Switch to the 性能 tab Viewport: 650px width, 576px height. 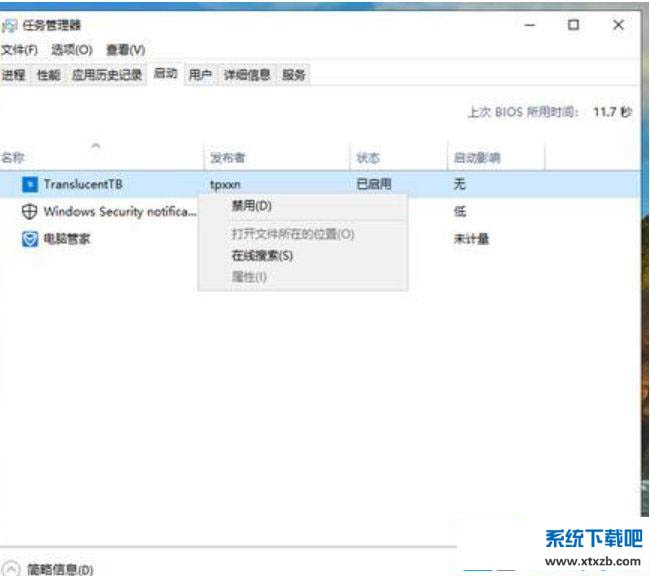point(48,75)
